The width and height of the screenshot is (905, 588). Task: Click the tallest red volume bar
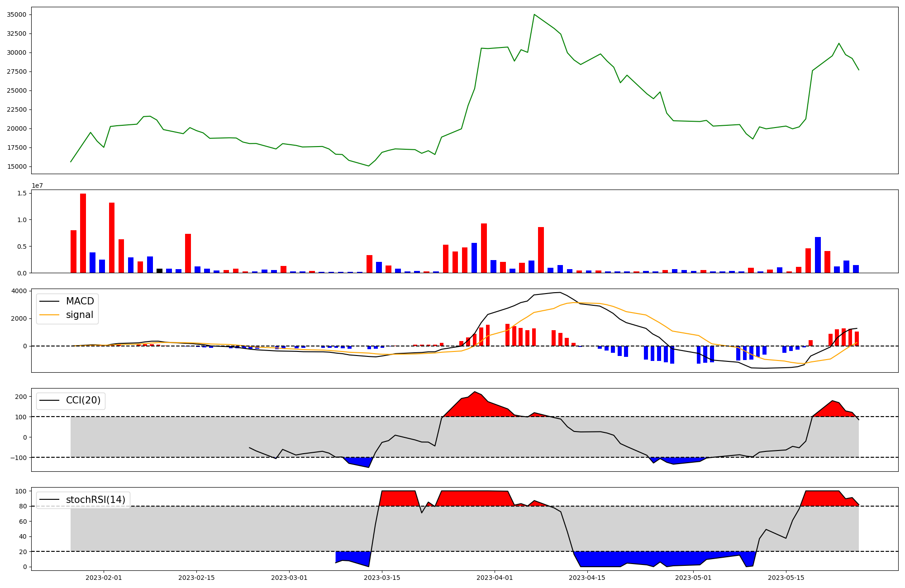pyautogui.click(x=83, y=233)
